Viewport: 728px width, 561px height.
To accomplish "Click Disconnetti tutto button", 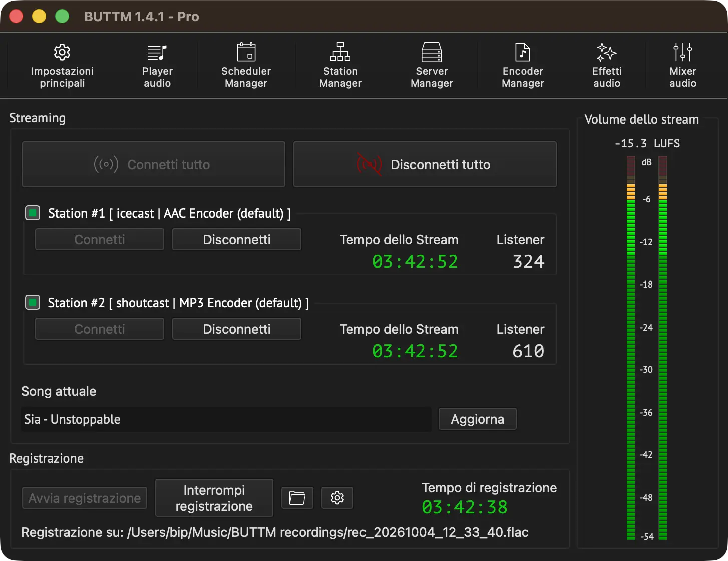I will pyautogui.click(x=425, y=164).
